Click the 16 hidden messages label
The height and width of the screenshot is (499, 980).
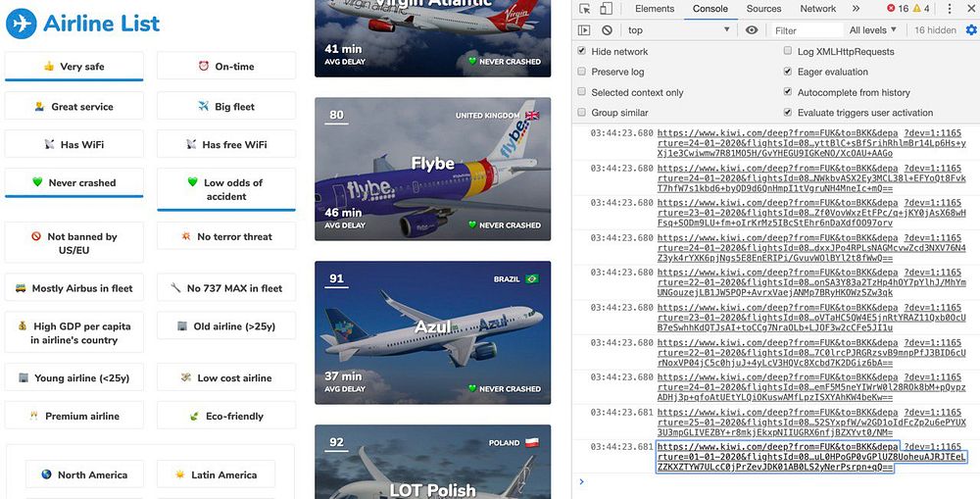[x=935, y=30]
